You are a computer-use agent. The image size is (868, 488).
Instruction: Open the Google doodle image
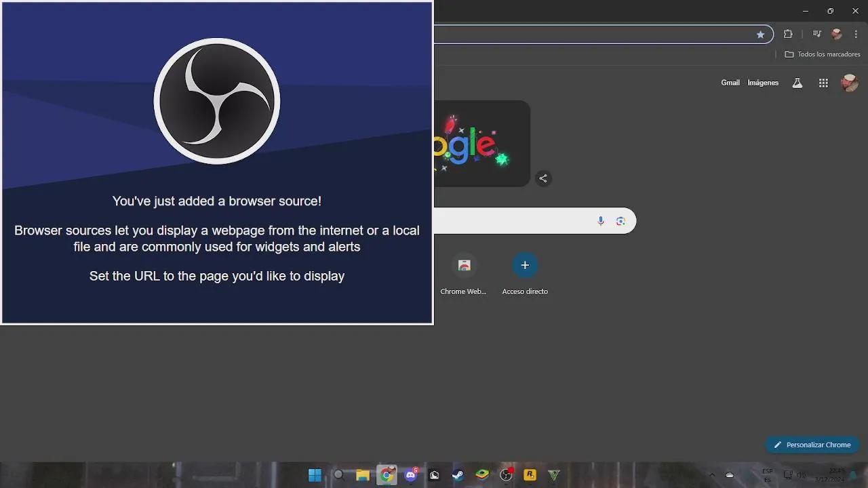point(481,144)
